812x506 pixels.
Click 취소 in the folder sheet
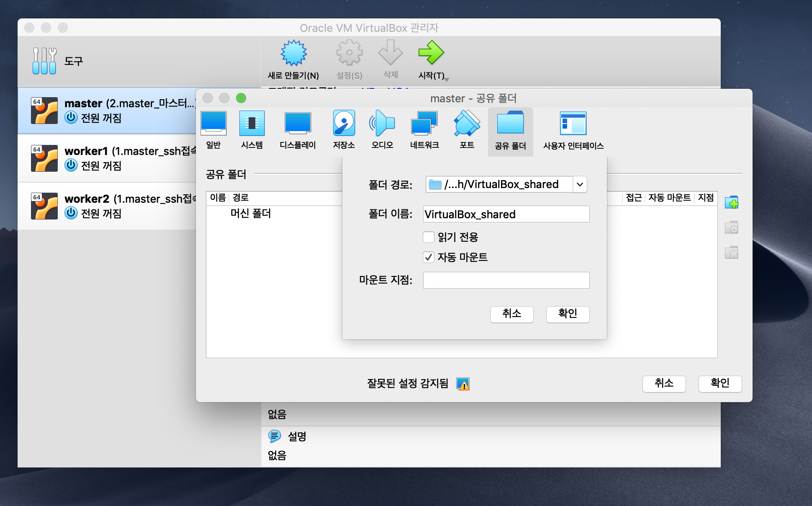[511, 314]
